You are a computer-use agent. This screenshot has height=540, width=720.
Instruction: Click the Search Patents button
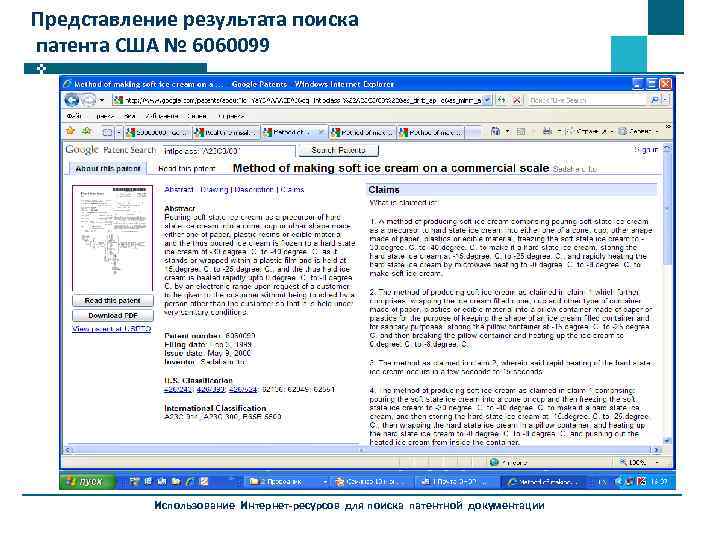pos(338,150)
